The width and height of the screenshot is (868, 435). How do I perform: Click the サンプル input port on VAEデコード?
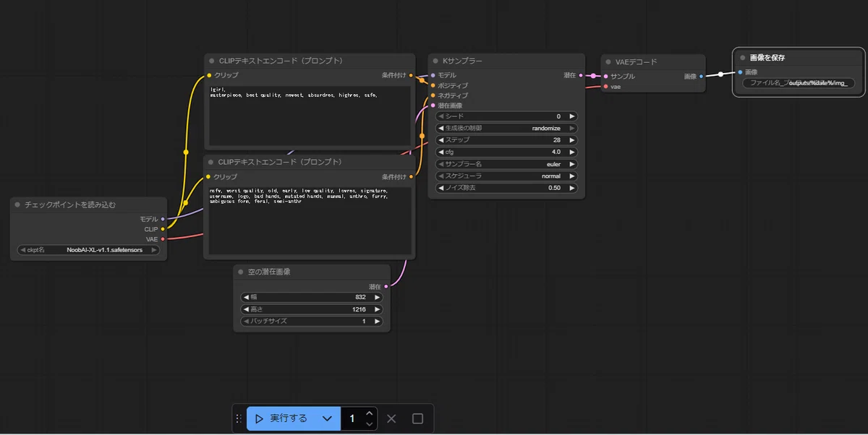click(605, 76)
